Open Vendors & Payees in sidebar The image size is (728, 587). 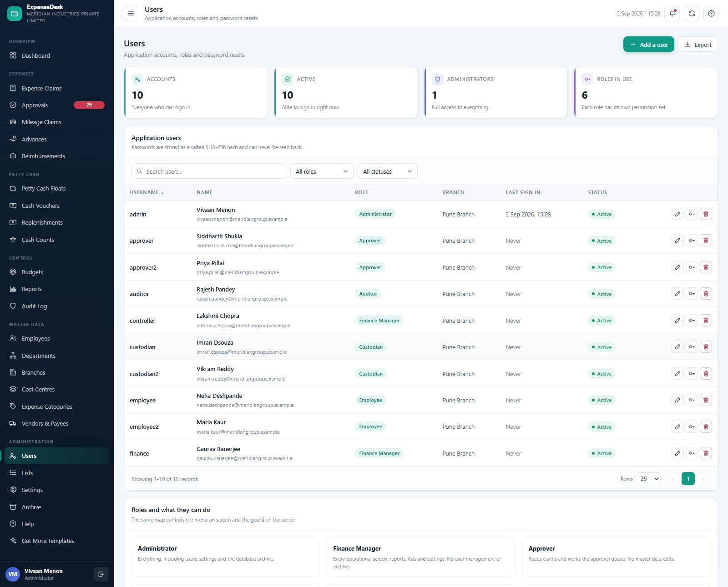pos(57,424)
